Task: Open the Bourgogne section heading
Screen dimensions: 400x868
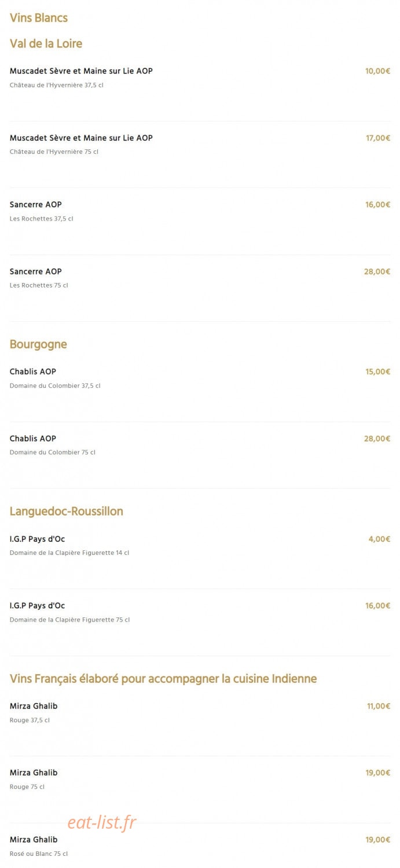Action: pyautogui.click(x=38, y=344)
